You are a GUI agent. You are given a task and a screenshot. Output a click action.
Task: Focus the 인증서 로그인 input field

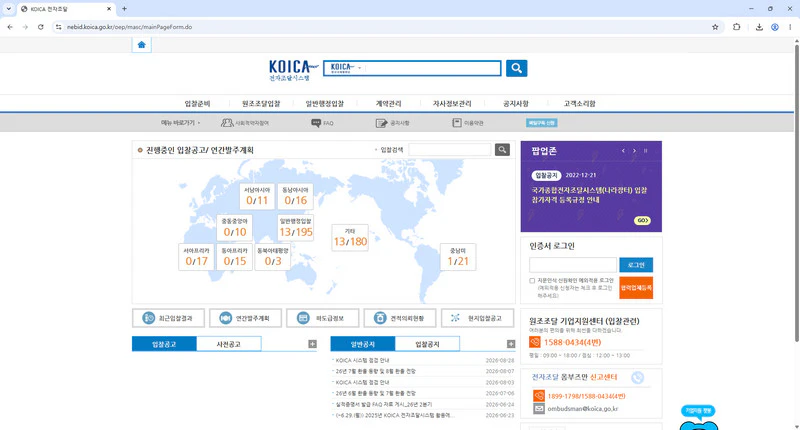coord(572,265)
